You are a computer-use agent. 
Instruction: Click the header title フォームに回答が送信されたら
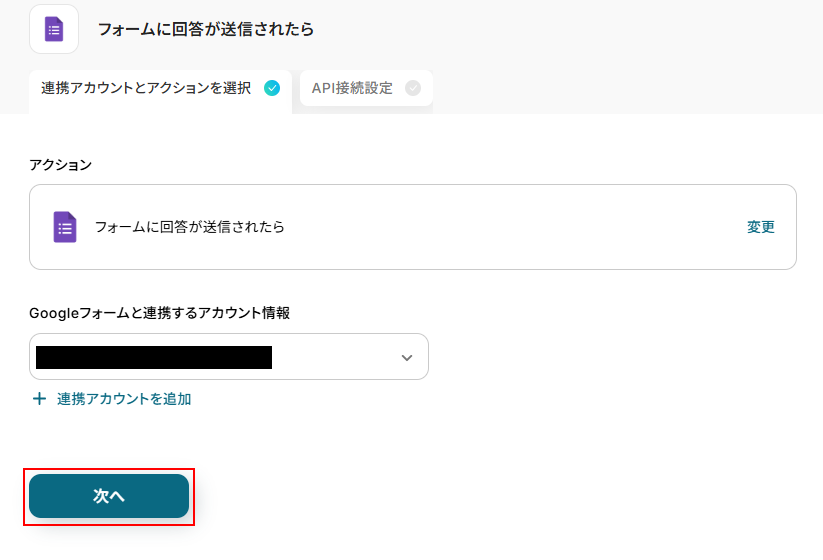[206, 29]
